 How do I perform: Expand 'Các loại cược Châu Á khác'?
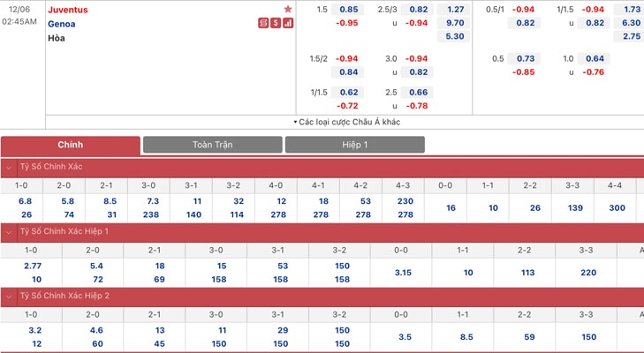tap(346, 122)
